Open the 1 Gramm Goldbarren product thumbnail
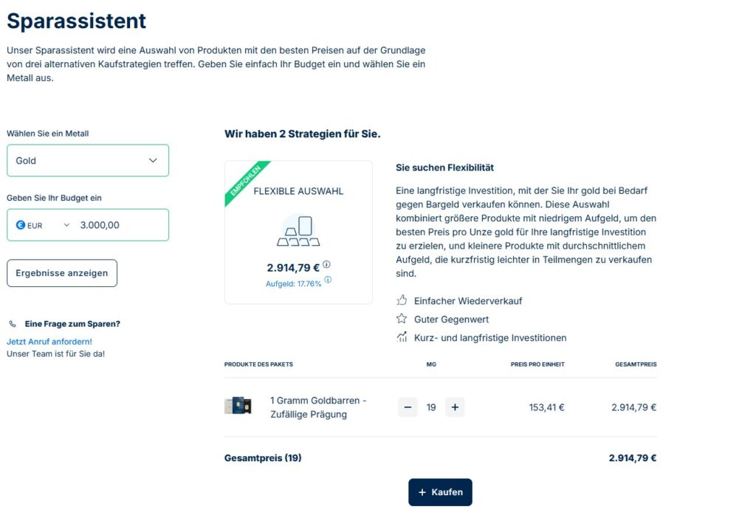Viewport: 756px width, 532px height. tap(238, 406)
